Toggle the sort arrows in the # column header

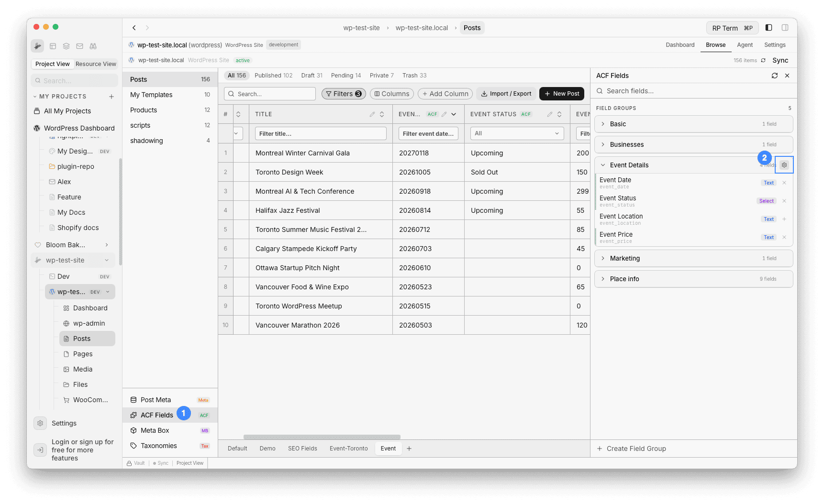point(238,114)
